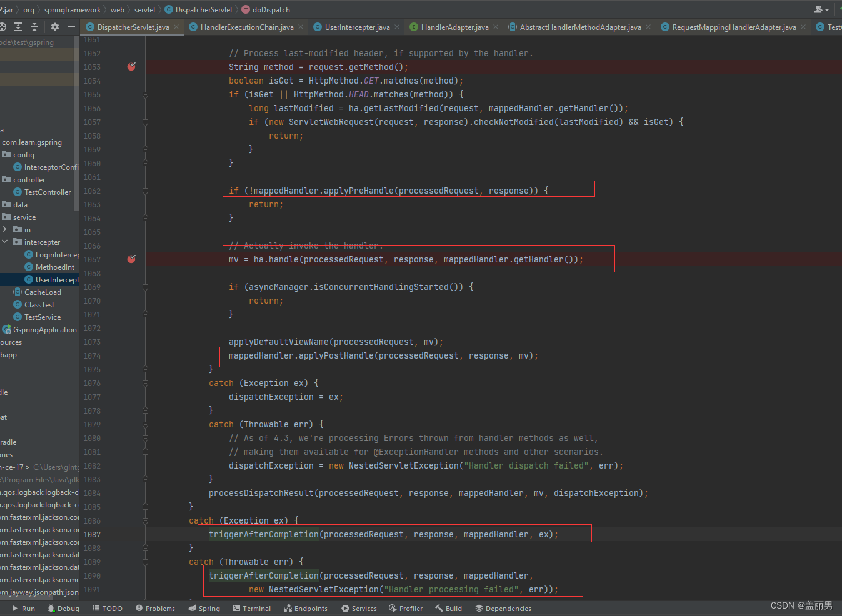Collapse the if block at line 1055
The image size is (842, 616).
tap(145, 95)
